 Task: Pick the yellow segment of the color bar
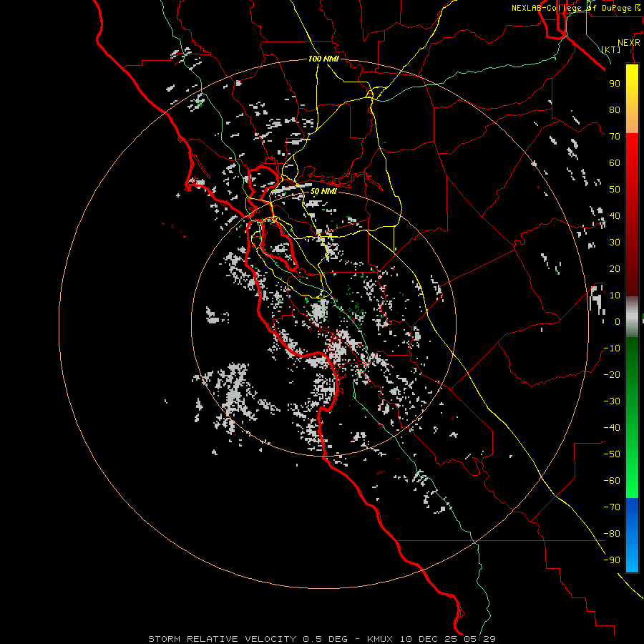coord(632,99)
